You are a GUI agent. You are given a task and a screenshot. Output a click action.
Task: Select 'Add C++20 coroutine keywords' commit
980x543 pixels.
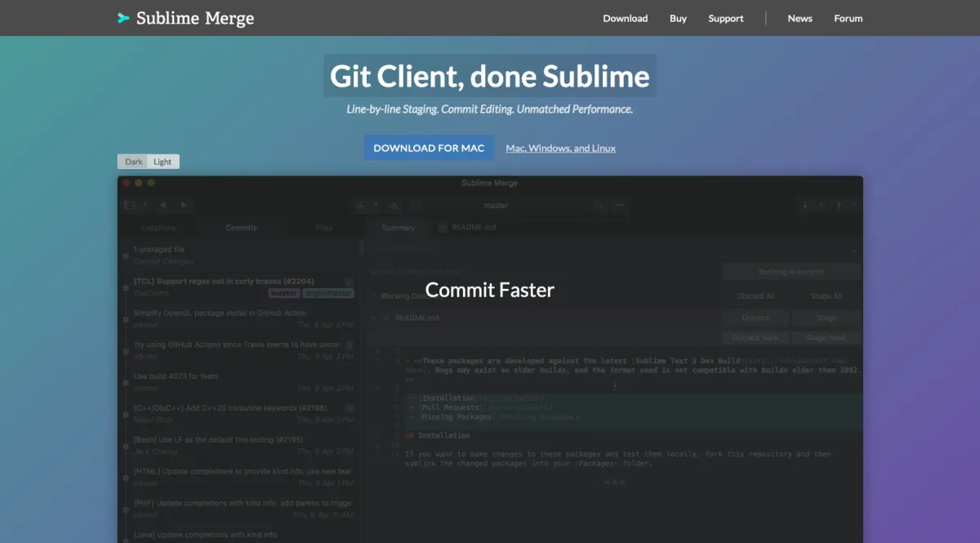point(241,414)
